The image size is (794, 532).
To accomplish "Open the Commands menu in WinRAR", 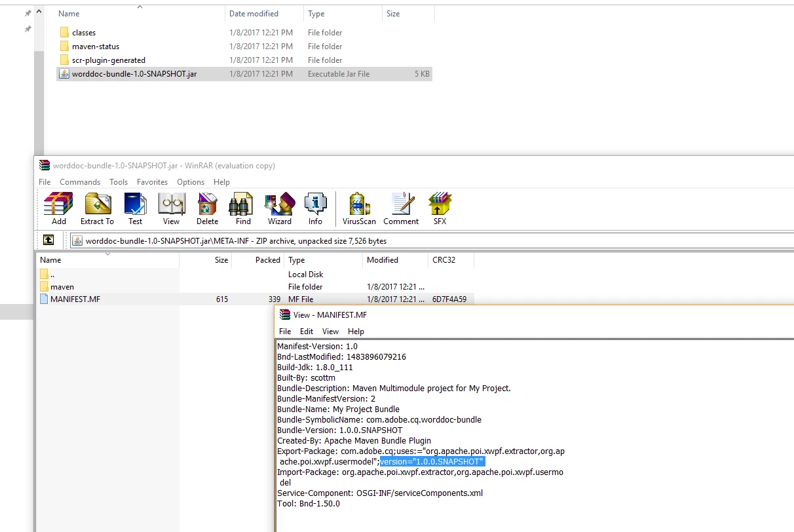I will pos(80,182).
